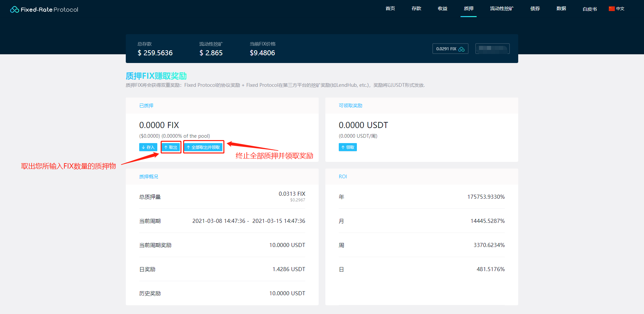The width and height of the screenshot is (644, 314).
Task: Open the 白皮书 link
Action: pyautogui.click(x=590, y=9)
